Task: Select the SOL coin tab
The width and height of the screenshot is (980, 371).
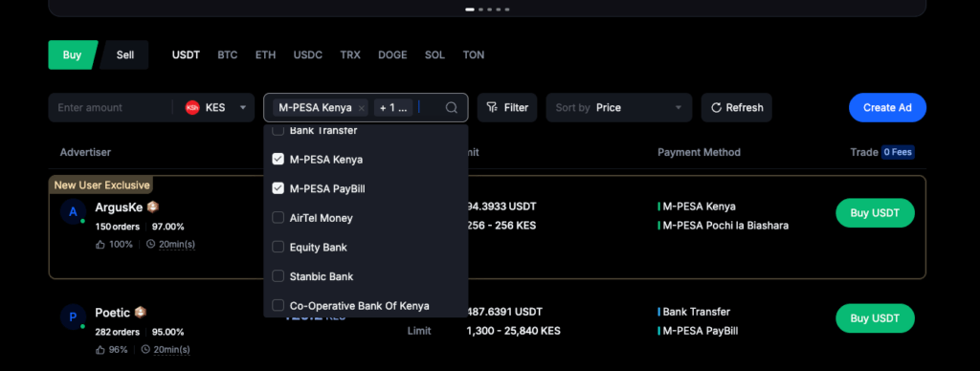Action: click(x=434, y=55)
